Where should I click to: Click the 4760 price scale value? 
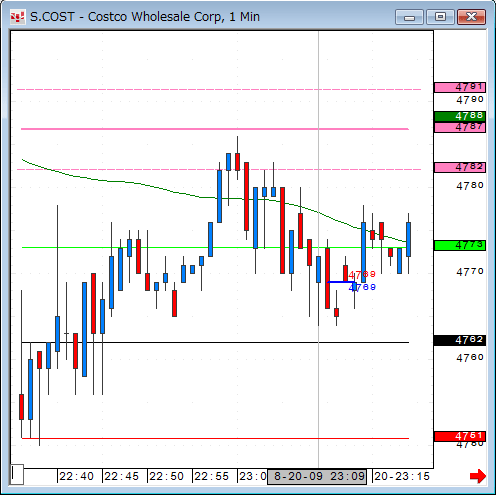click(470, 358)
